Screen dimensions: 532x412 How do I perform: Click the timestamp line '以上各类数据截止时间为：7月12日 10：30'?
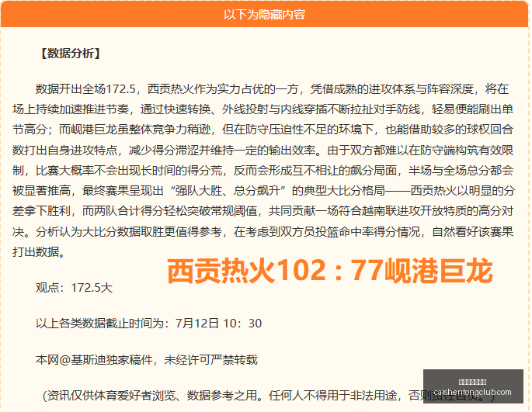tap(148, 323)
